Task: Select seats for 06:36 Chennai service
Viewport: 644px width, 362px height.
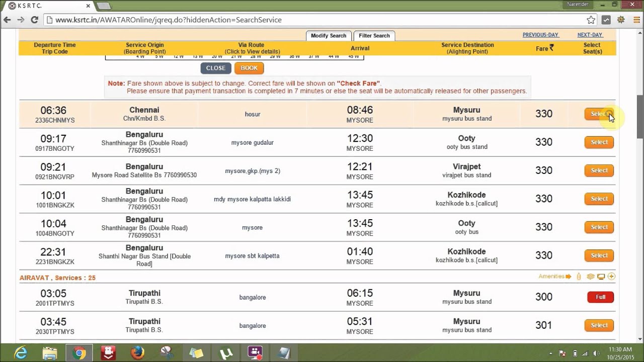Action: pos(599,114)
